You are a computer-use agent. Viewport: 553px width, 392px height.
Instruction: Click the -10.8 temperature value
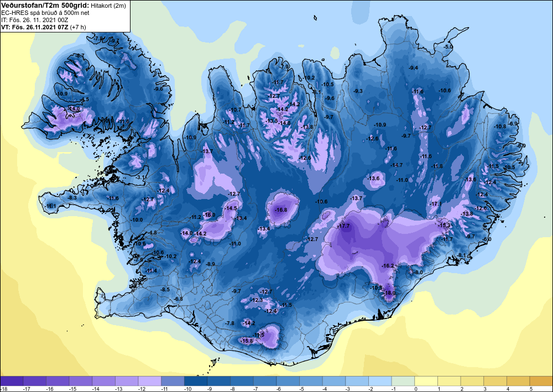tap(500, 127)
